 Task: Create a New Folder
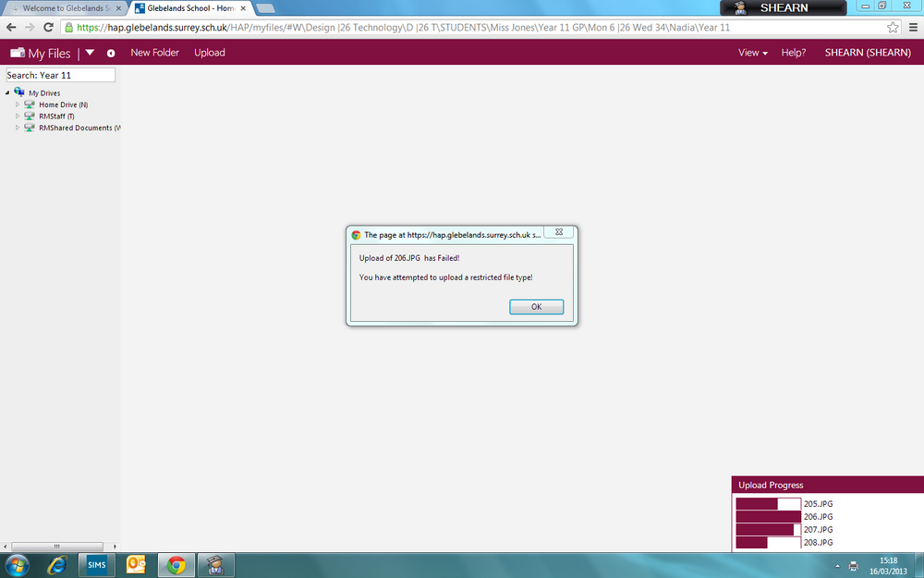[154, 53]
